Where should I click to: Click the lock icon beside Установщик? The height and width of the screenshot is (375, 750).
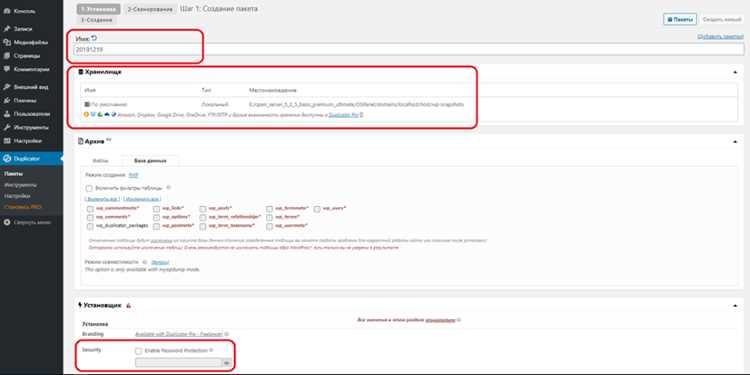pyautogui.click(x=128, y=305)
